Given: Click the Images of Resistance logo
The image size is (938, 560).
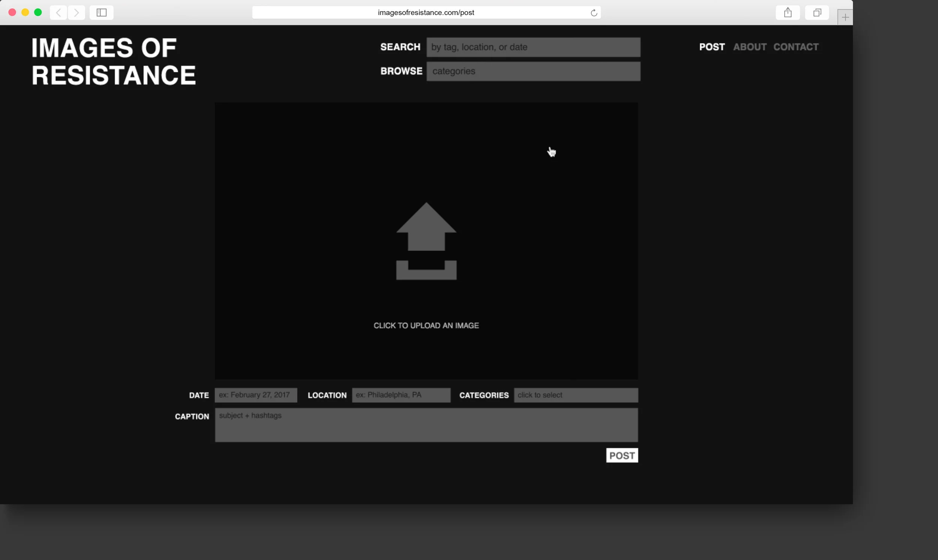Looking at the screenshot, I should tap(113, 62).
